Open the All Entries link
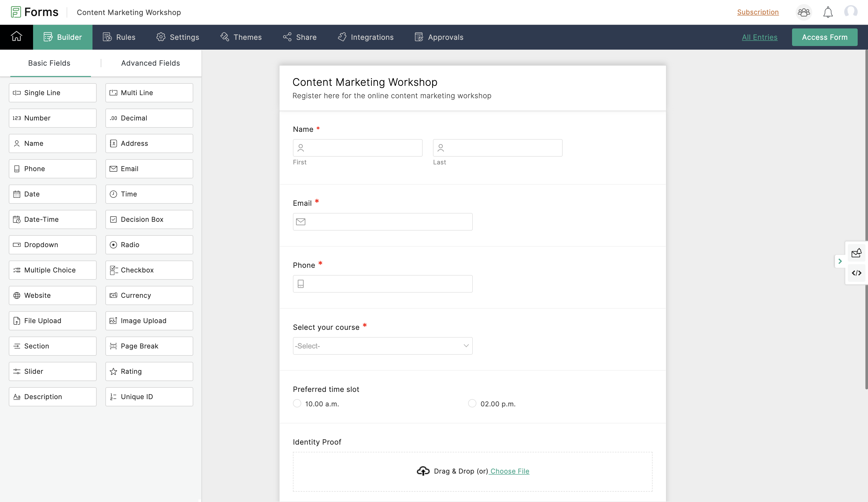 [760, 37]
